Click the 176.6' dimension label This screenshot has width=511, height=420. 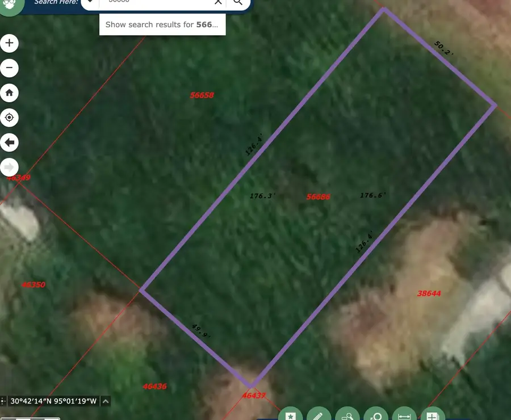pos(373,195)
